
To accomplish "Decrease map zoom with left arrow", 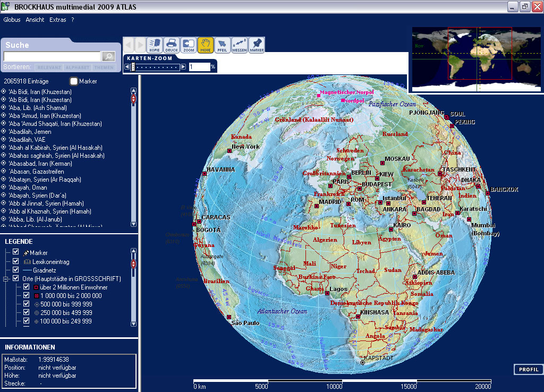I will [127, 66].
